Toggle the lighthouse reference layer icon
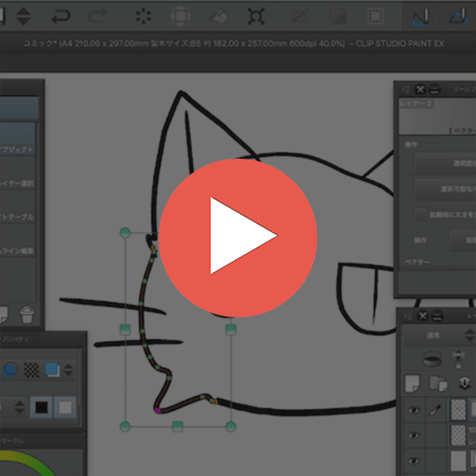The height and width of the screenshot is (476, 476). click(x=458, y=359)
